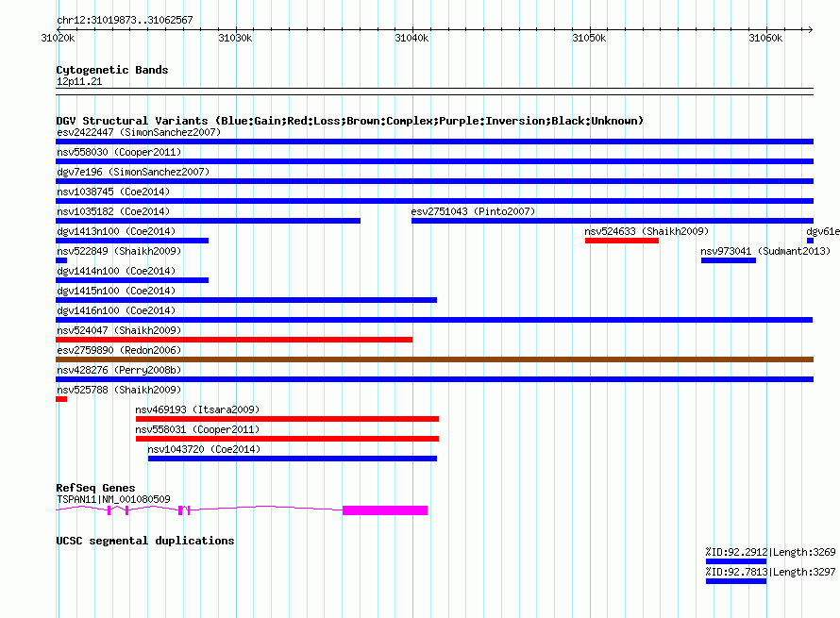This screenshot has width=840, height=618.
Task: Open esv2759890 (Redon2006) label
Action: [119, 350]
